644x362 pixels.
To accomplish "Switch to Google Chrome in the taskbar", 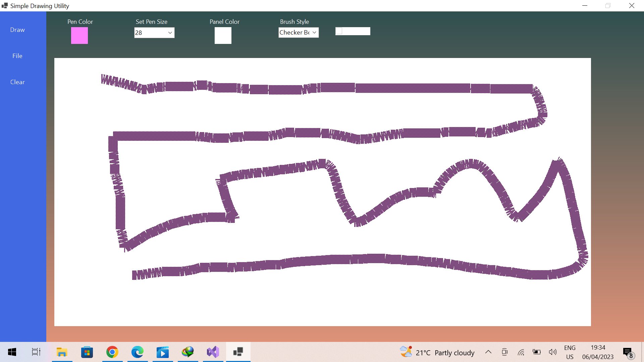I will (x=112, y=352).
